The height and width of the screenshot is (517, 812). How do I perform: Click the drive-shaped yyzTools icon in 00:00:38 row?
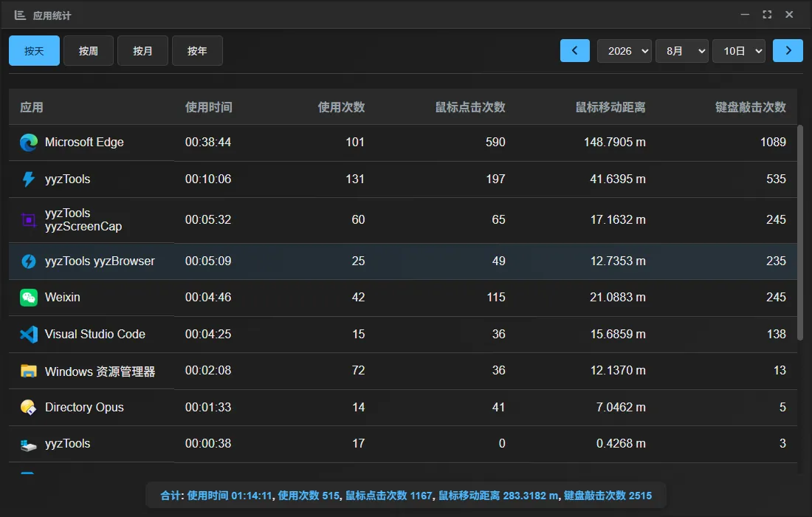click(x=29, y=445)
